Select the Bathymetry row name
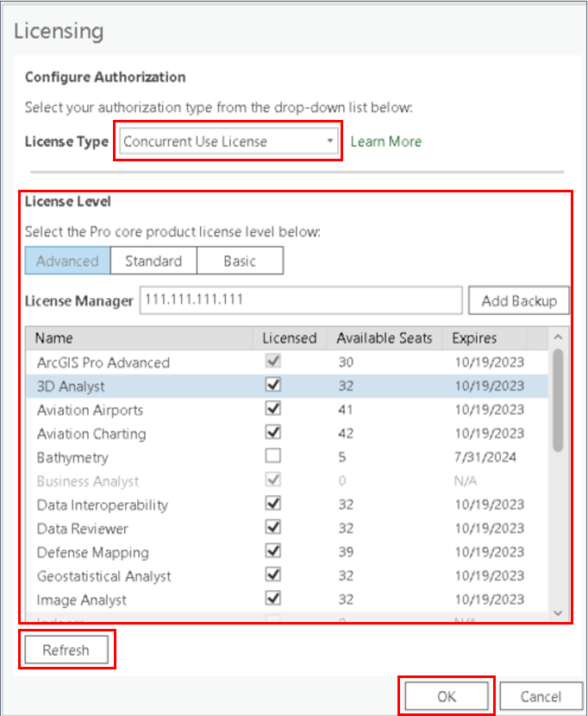The image size is (588, 716). point(72,457)
